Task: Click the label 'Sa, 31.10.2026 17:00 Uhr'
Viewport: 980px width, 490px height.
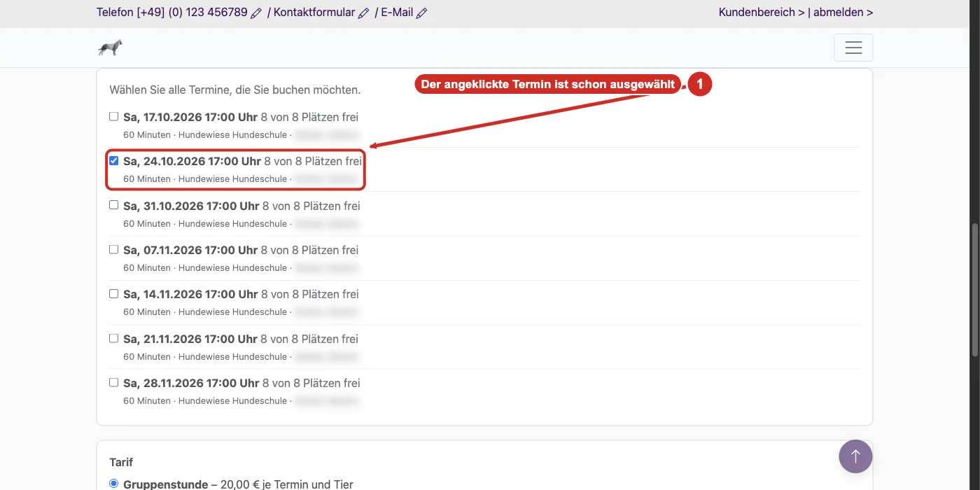Action: pos(191,206)
